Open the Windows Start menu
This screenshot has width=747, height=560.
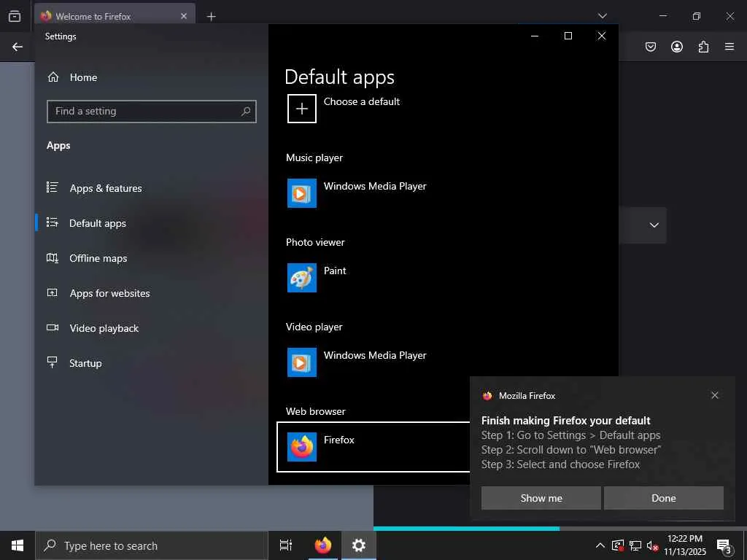18,545
